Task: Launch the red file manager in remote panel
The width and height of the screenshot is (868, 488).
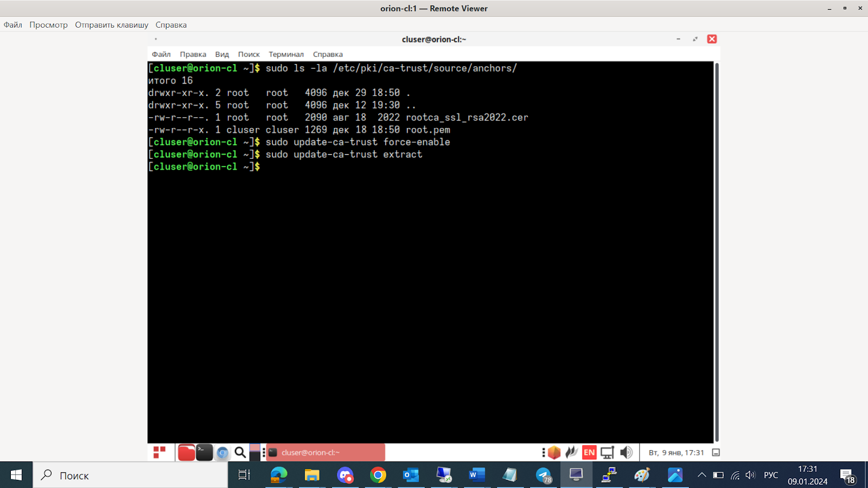Action: click(186, 452)
